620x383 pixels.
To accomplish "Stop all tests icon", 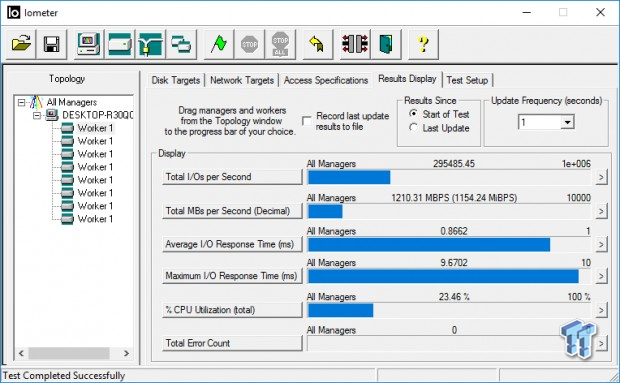I will point(280,44).
